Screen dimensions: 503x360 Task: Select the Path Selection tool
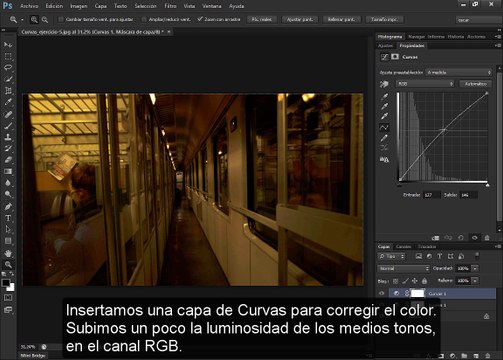point(8,230)
